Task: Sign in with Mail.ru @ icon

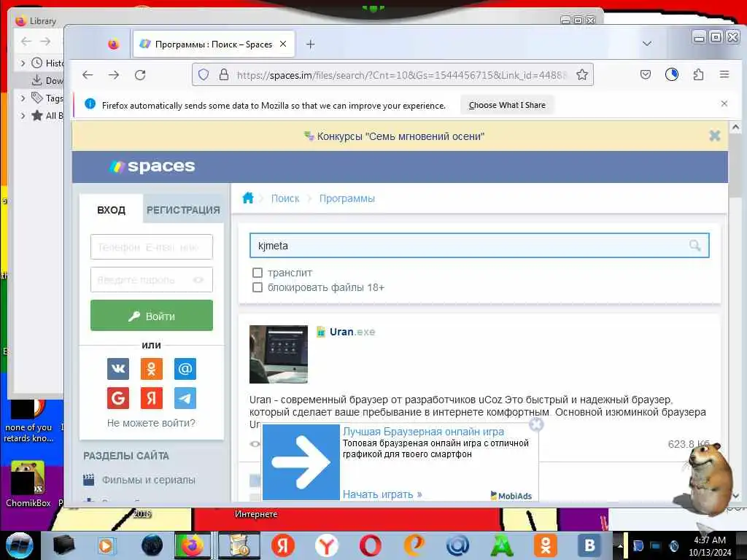Action: click(185, 368)
